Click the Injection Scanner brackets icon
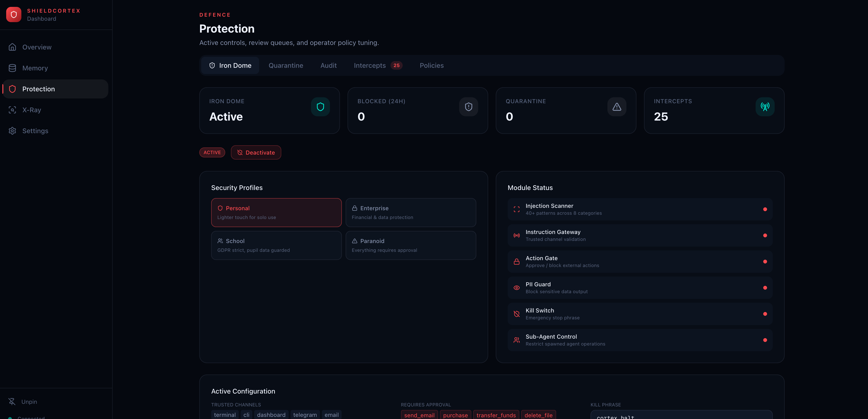The width and height of the screenshot is (868, 419). tap(517, 209)
